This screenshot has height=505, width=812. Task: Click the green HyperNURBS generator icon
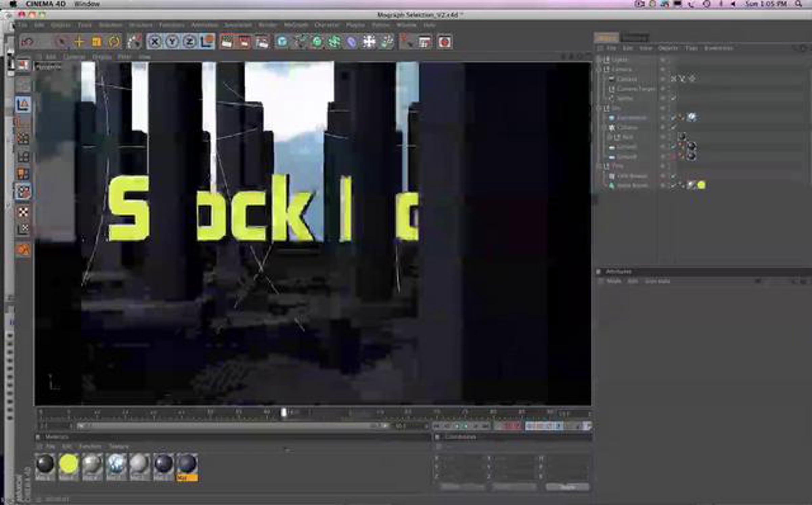(317, 42)
